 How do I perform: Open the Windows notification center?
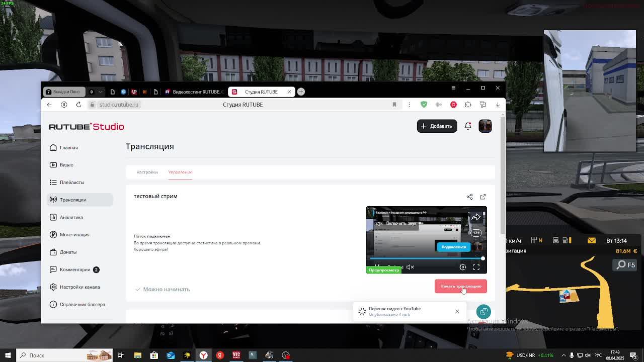point(633,355)
